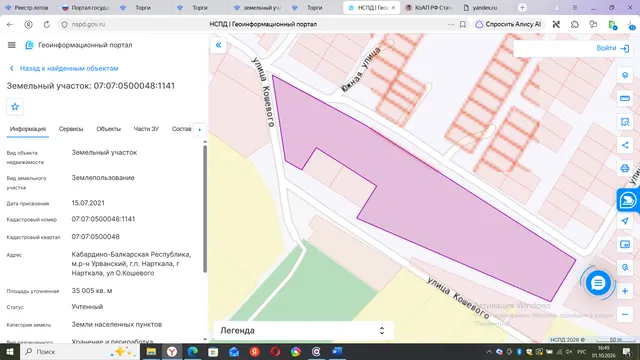Open the map overview window tool
This screenshot has height=360, width=640.
click(x=625, y=244)
